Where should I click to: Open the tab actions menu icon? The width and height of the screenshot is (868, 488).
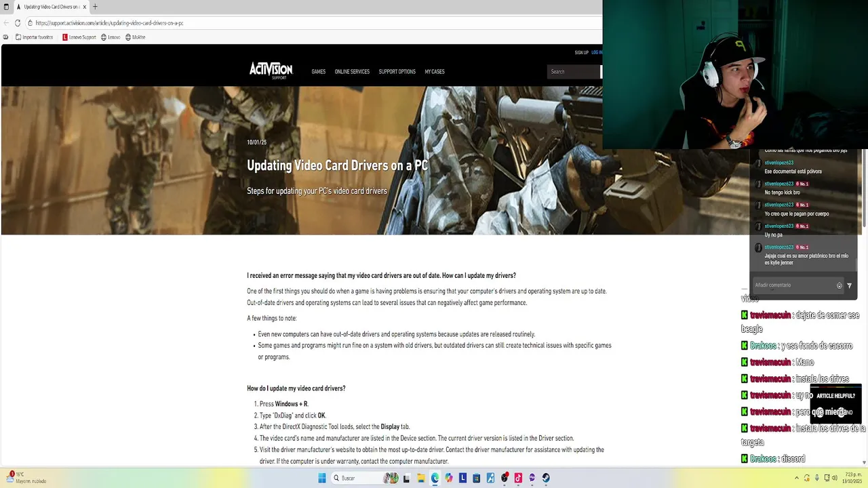pyautogui.click(x=6, y=7)
